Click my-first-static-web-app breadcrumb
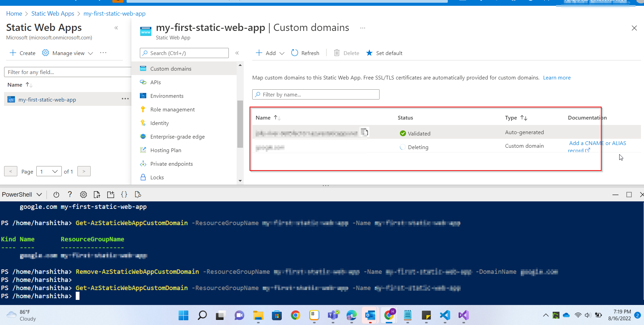 (x=114, y=14)
